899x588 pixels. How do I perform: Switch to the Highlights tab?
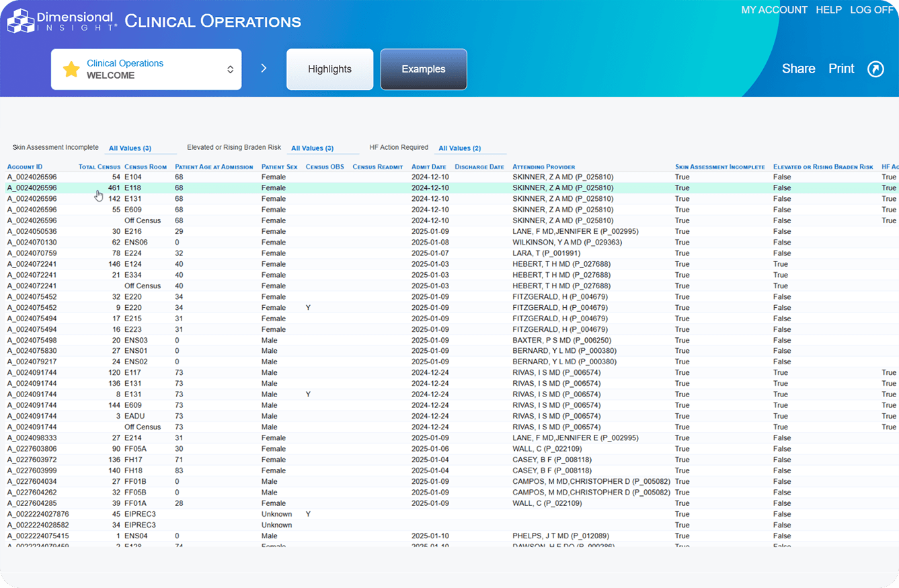pyautogui.click(x=329, y=69)
